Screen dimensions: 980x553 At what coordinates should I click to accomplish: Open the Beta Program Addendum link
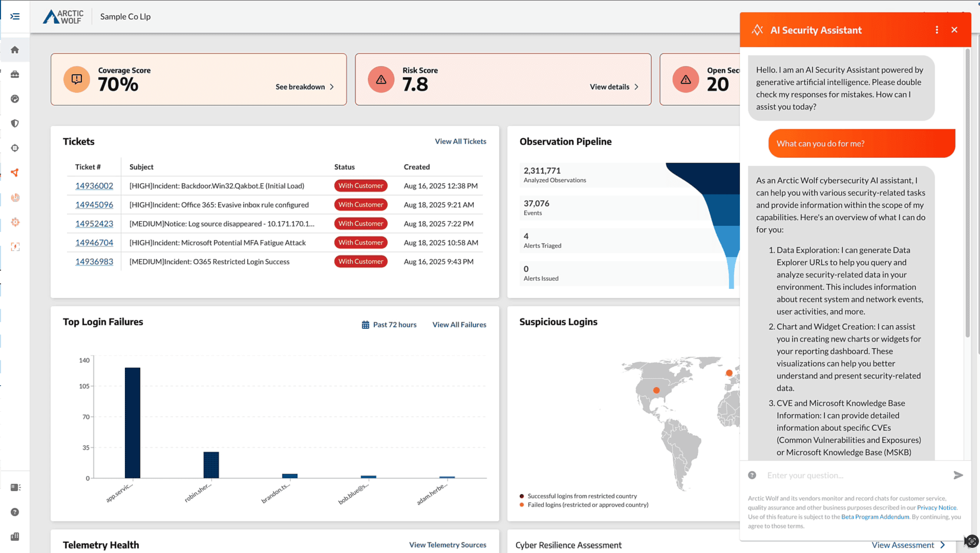click(x=875, y=517)
